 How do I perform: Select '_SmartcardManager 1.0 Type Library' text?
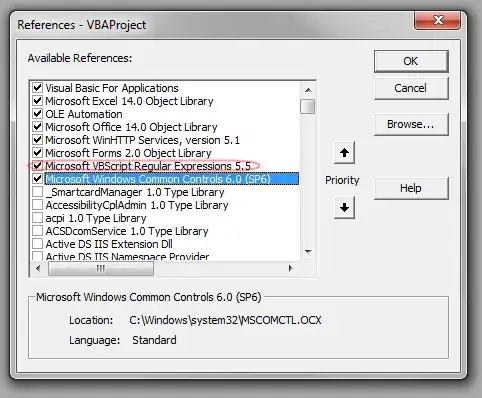pos(135,192)
